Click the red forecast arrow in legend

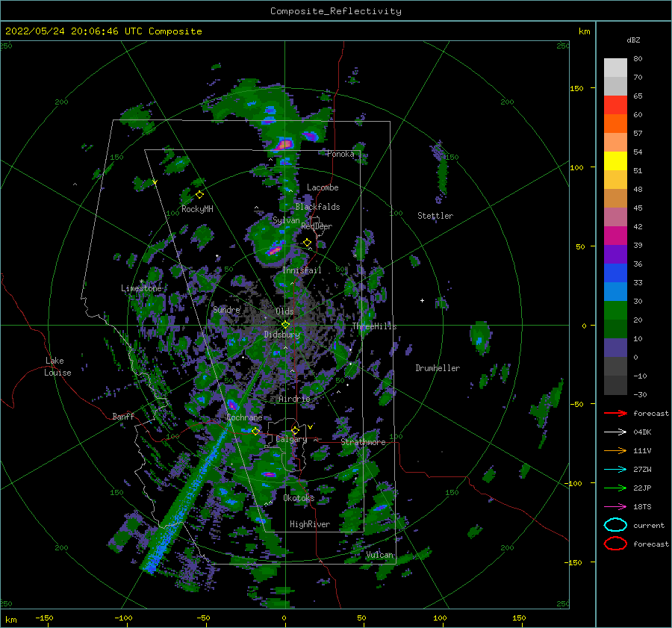615,413
